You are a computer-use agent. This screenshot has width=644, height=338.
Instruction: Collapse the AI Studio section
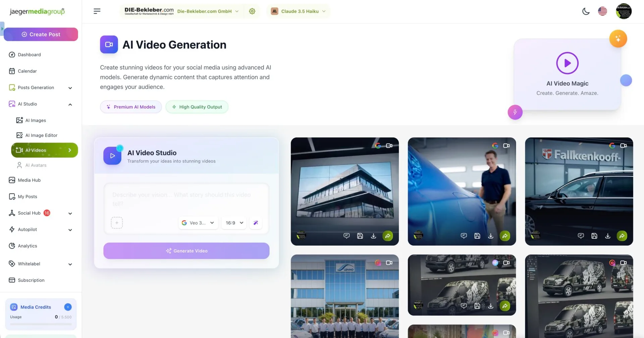(70, 104)
